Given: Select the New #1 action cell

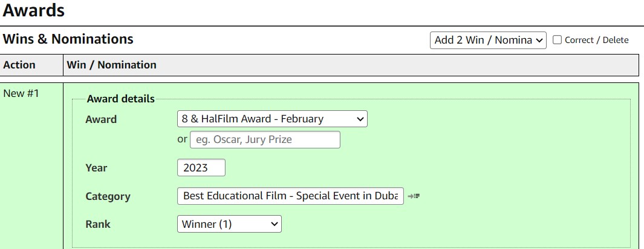Looking at the screenshot, I should (21, 93).
